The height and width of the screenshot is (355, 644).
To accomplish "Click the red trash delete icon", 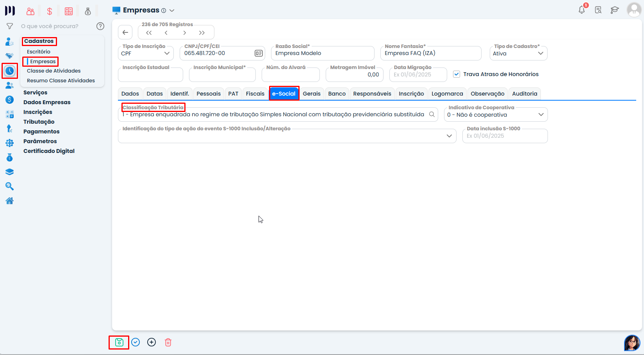I will [168, 342].
